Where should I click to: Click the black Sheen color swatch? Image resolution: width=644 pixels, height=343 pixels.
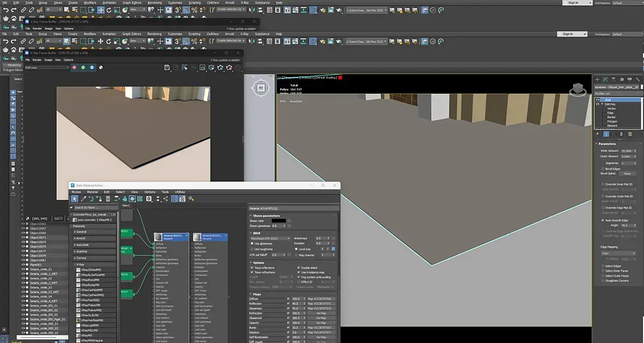click(278, 221)
